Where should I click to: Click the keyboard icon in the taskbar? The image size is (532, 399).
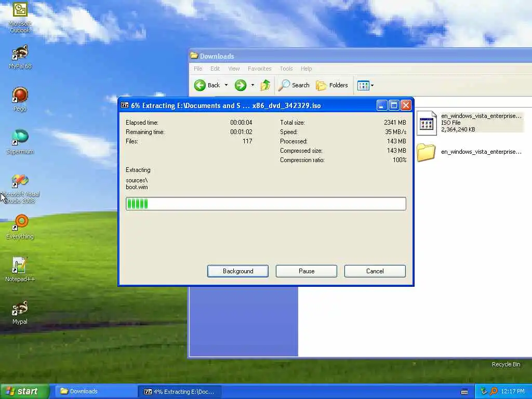(x=465, y=392)
